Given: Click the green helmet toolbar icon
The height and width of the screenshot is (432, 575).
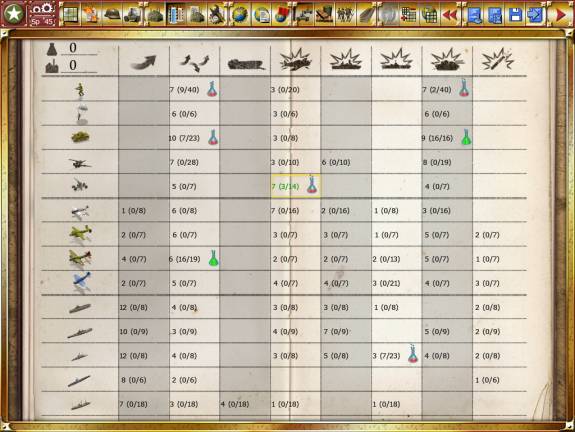Looking at the screenshot, I should point(112,15).
